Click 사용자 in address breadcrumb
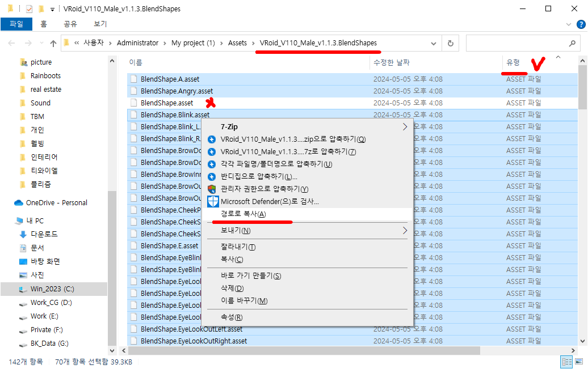This screenshot has width=588, height=369. click(94, 43)
